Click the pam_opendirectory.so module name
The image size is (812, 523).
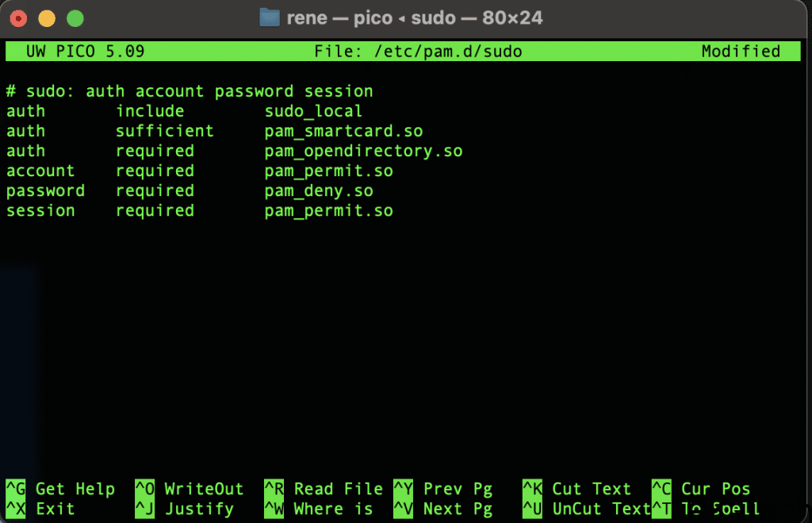pyautogui.click(x=363, y=151)
